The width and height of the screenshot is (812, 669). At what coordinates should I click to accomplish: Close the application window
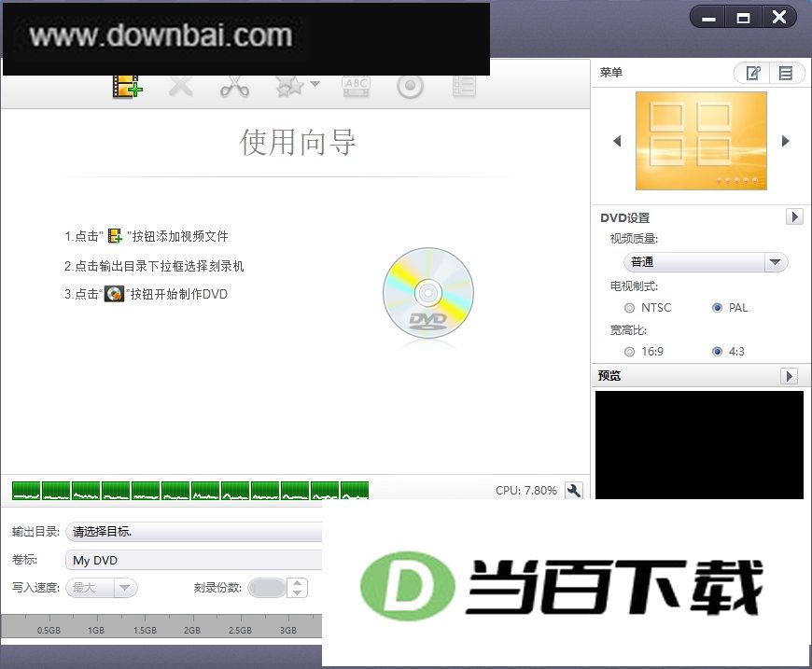[778, 18]
